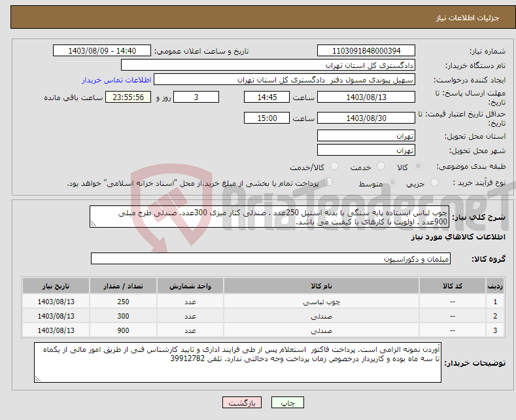This screenshot has height=420, width=516.
Task: Click the delivery province field تهران
Action: [x=366, y=135]
